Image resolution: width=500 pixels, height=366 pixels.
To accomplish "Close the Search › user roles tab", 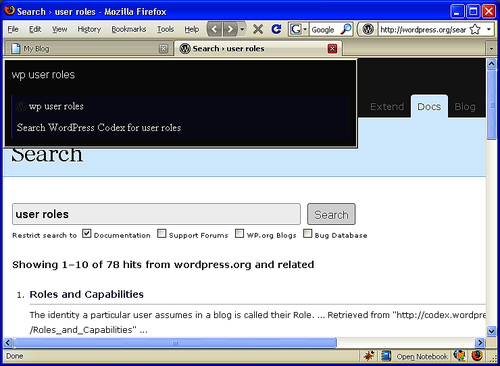I will tap(332, 49).
